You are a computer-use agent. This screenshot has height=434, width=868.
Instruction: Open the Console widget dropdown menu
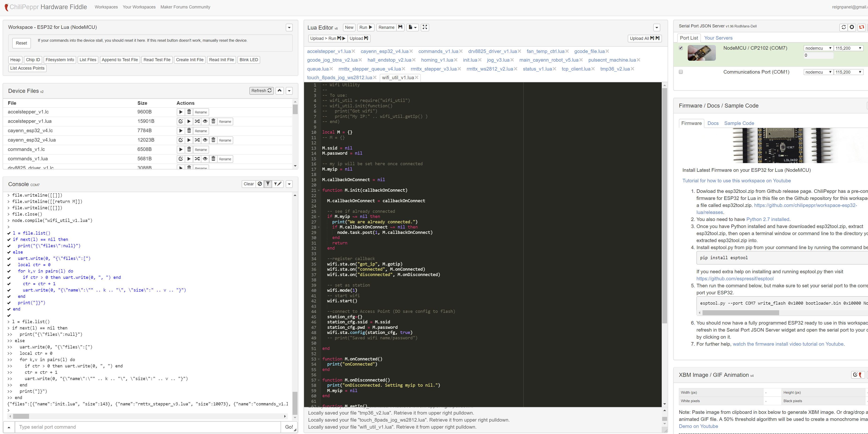click(289, 184)
